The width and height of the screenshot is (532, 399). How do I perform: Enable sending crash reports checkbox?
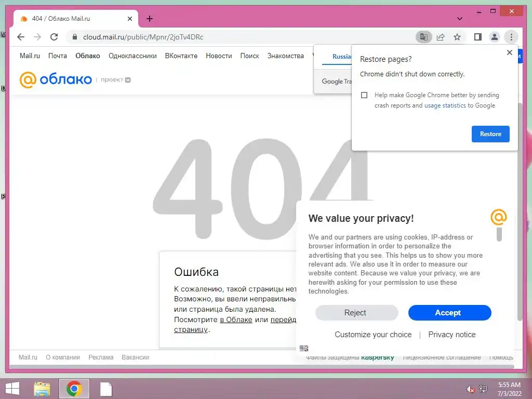point(364,95)
